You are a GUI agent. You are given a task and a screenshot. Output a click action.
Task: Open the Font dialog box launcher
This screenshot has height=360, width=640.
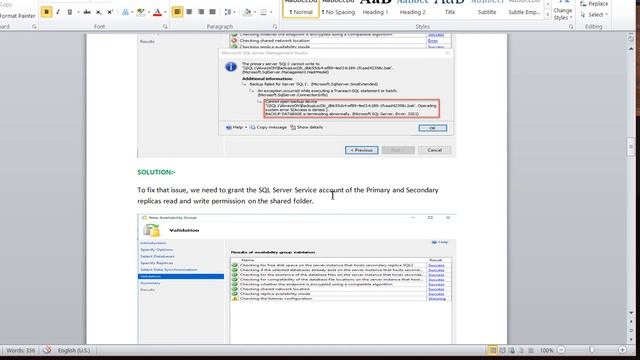pyautogui.click(x=165, y=27)
